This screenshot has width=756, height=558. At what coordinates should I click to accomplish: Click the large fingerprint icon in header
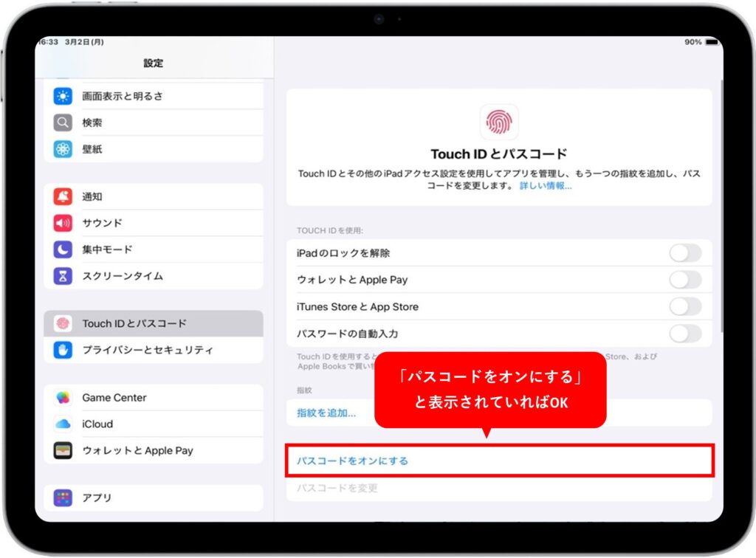pyautogui.click(x=499, y=122)
